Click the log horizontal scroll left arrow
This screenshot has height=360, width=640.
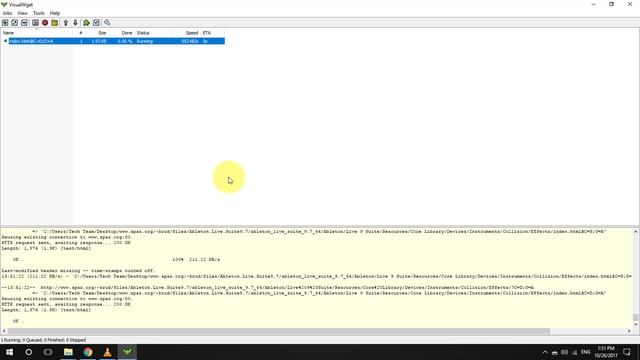click(x=4, y=331)
